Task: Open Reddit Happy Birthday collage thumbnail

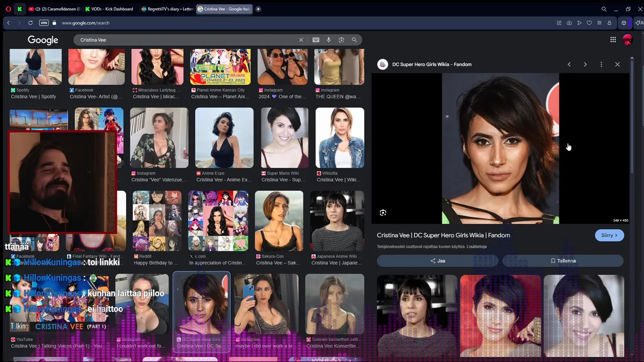Action: pyautogui.click(x=157, y=221)
